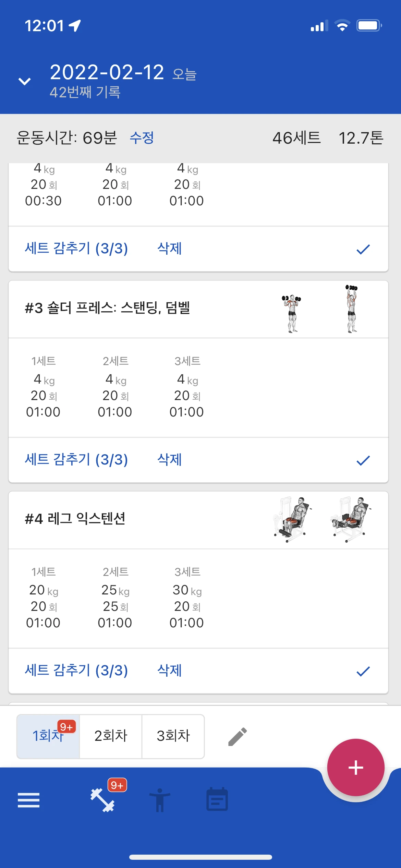The width and height of the screenshot is (401, 868).
Task: Tap the red plus add button
Action: pos(355,768)
